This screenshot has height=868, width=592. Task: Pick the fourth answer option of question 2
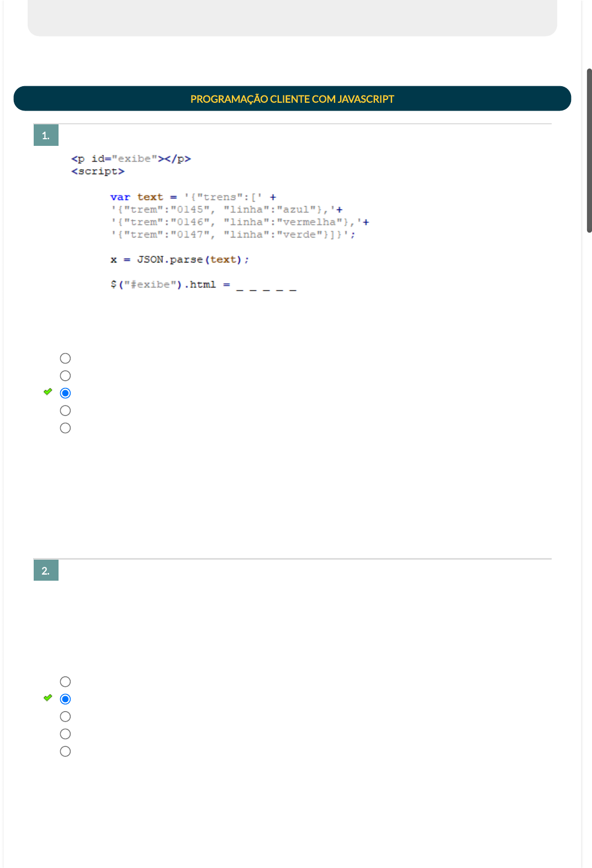65,734
